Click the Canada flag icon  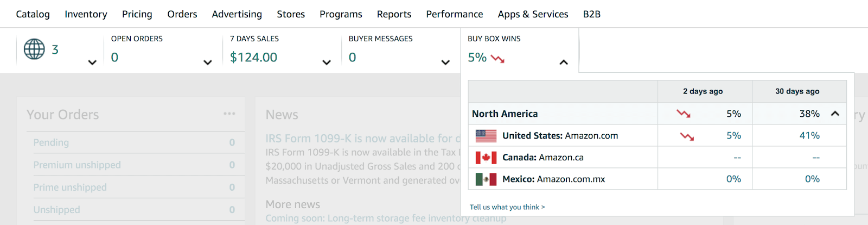pos(486,158)
